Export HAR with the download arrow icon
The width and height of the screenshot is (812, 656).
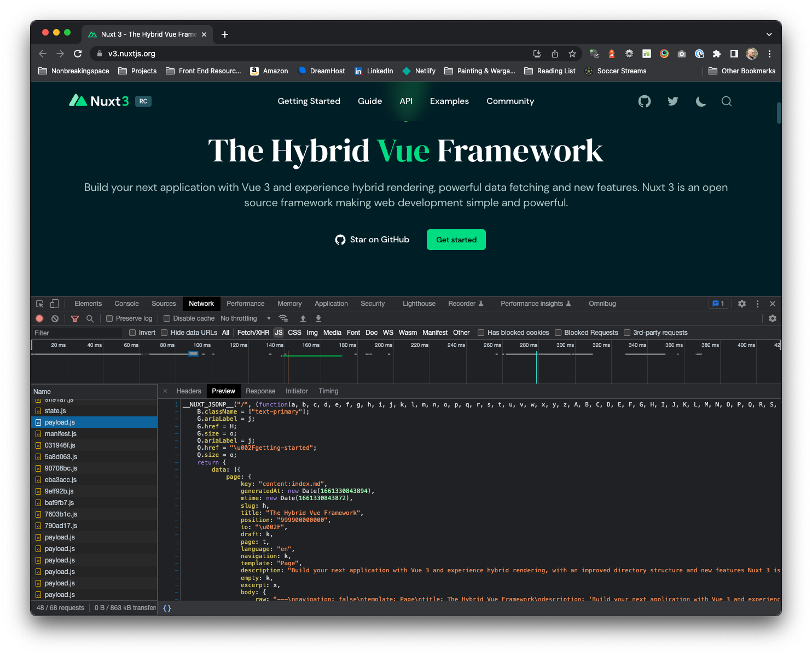(318, 318)
